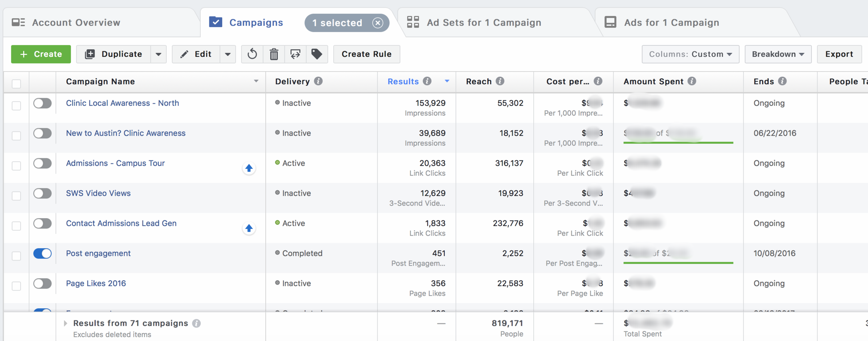Toggle Clinic Local Awareness - North campaign switch
Image resolution: width=868 pixels, height=341 pixels.
click(42, 103)
